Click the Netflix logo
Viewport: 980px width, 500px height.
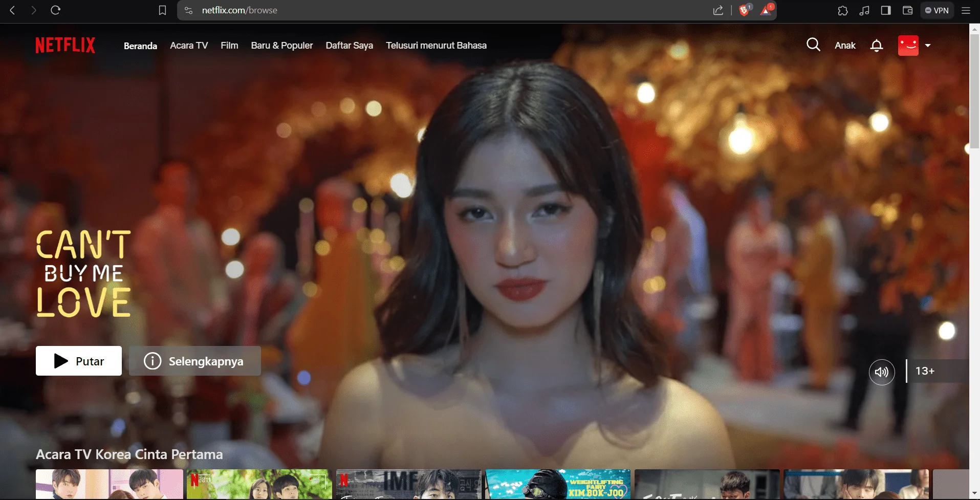click(65, 45)
